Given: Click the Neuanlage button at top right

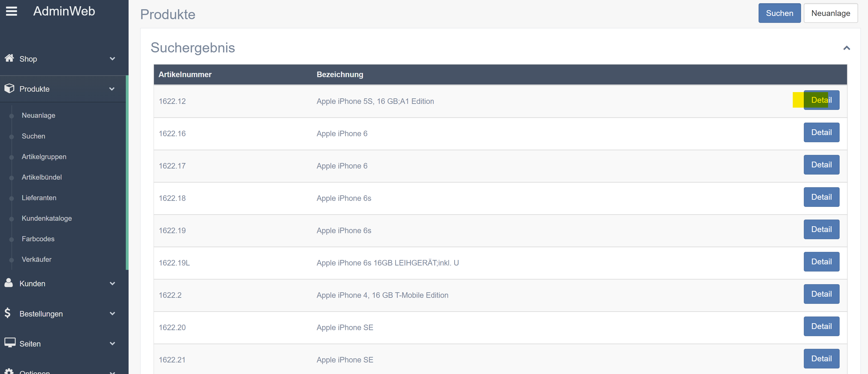Looking at the screenshot, I should (x=831, y=13).
